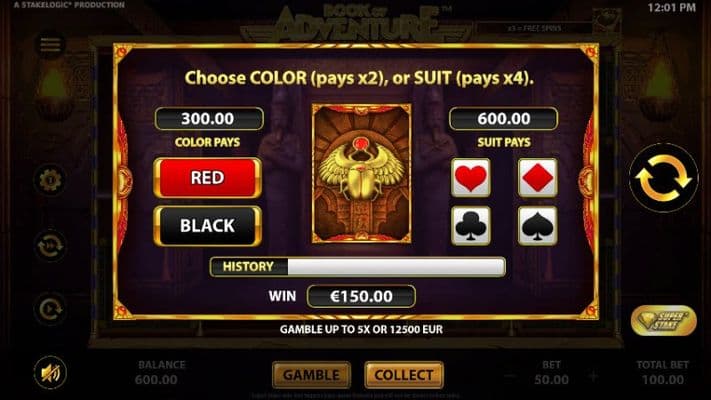This screenshot has width=711, height=400.
Task: Increase the bet with plus button
Action: pyautogui.click(x=593, y=376)
